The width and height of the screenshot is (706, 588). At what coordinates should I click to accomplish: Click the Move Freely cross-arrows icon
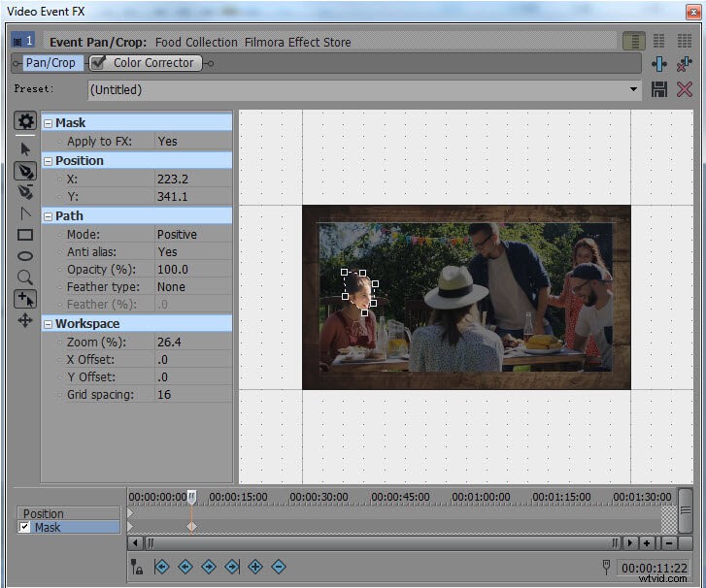[25, 320]
